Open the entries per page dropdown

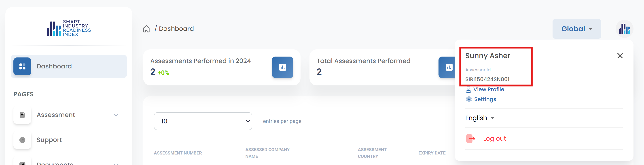tap(203, 121)
